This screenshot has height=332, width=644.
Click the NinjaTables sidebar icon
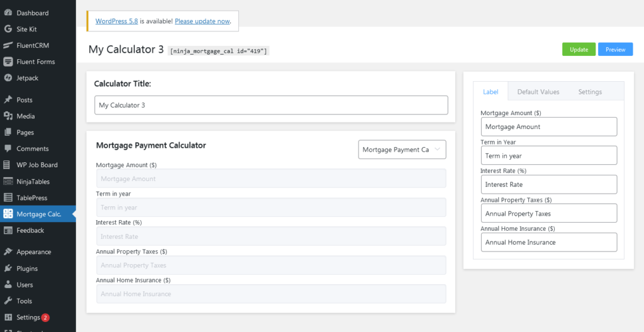[x=8, y=181]
